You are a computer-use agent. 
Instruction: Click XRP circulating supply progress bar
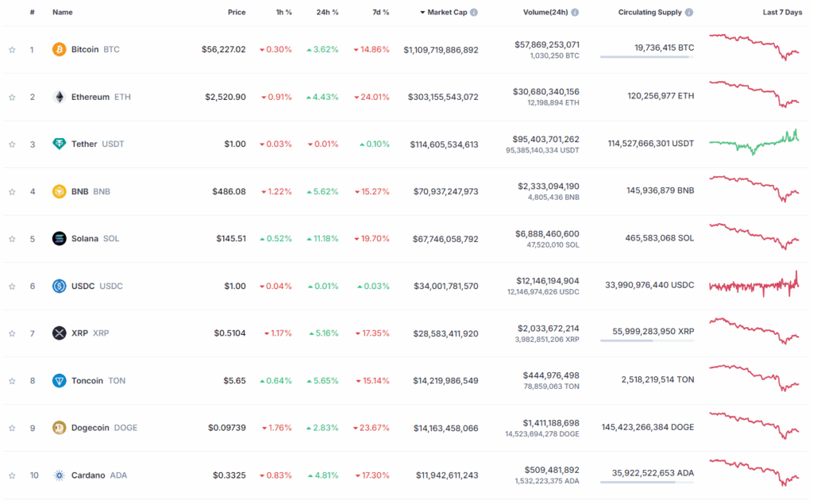pyautogui.click(x=647, y=340)
